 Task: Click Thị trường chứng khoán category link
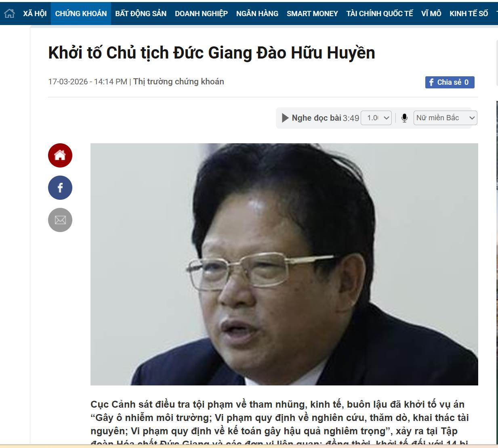179,82
